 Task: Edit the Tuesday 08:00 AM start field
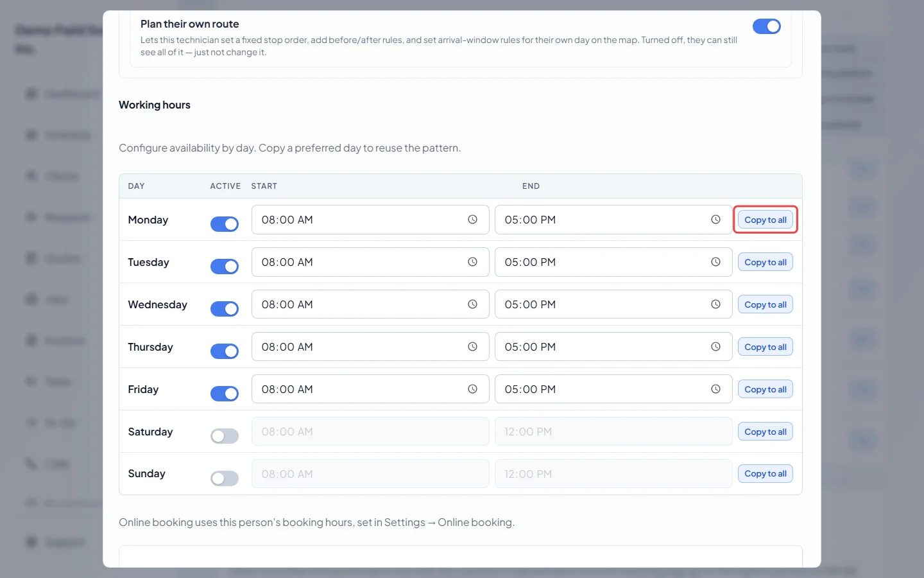(370, 262)
